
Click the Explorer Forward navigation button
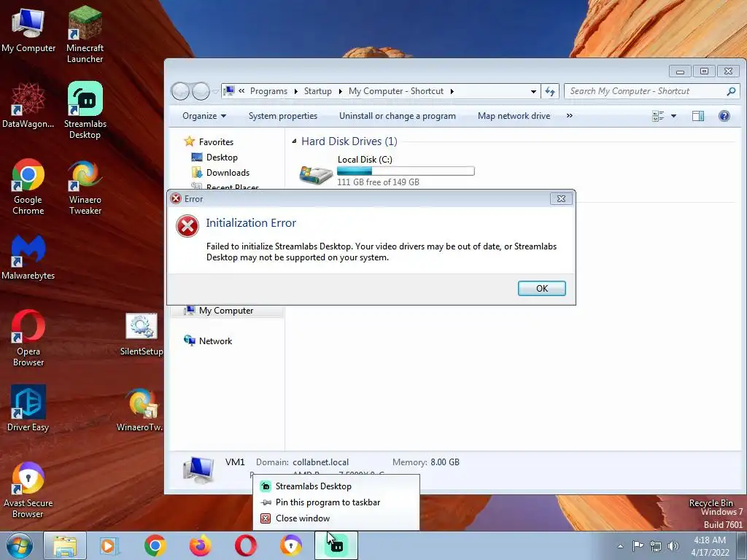coord(201,91)
